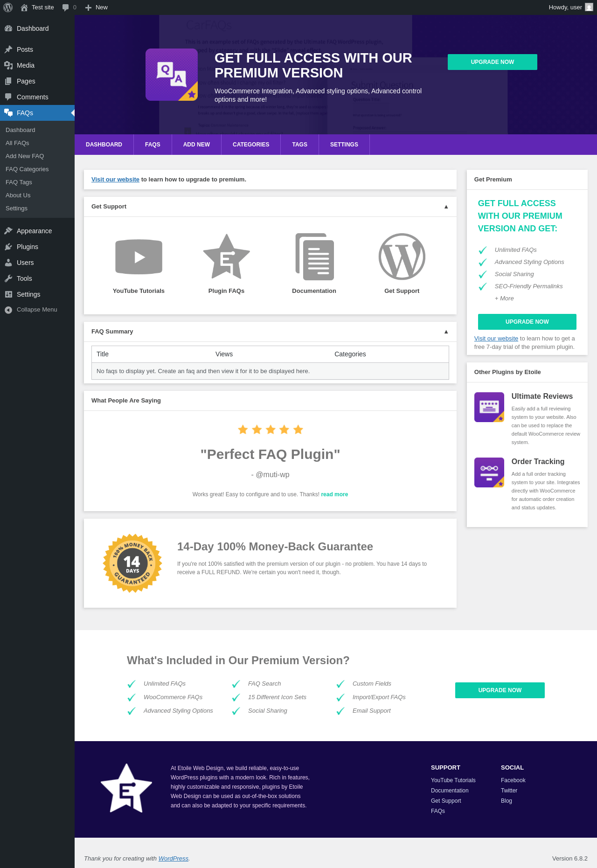Viewport: 597px width, 868px height.
Task: Follow Visit our website link in Get Premium
Action: [496, 339]
